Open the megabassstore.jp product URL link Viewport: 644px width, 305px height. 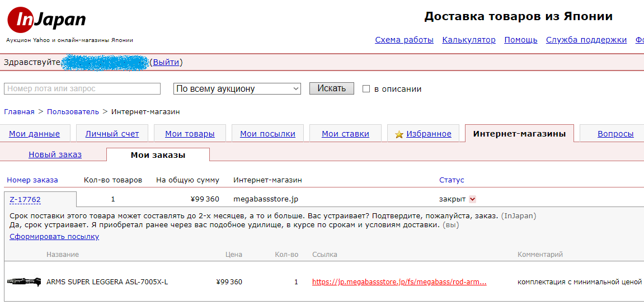coord(399,282)
